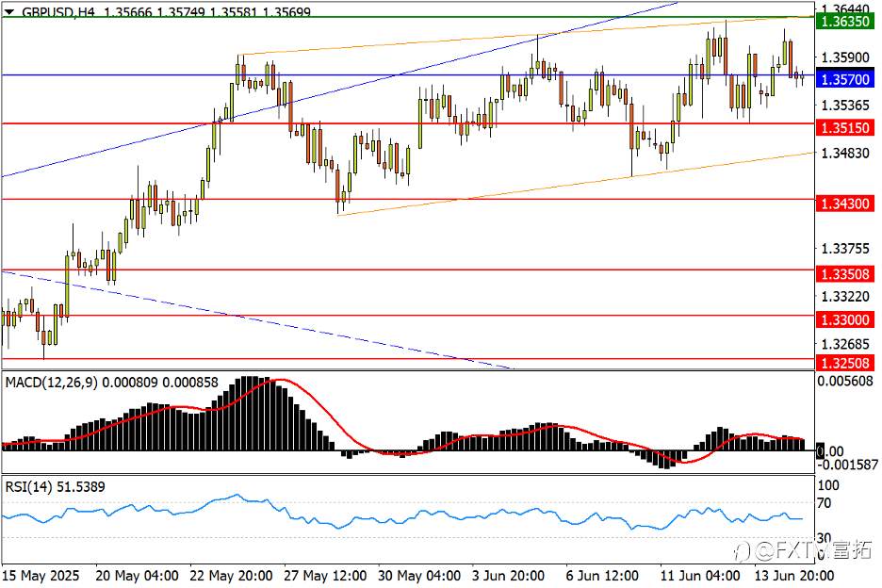Select the RSI(14) 51.5389 indicator label
The image size is (882, 588).
(55, 487)
